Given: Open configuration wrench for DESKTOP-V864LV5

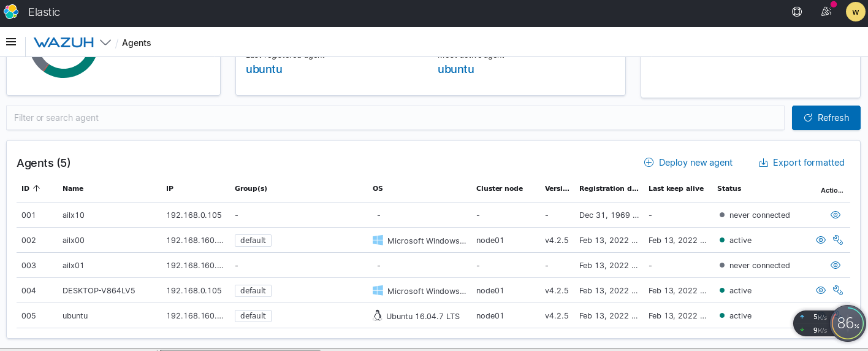Looking at the screenshot, I should click(838, 290).
